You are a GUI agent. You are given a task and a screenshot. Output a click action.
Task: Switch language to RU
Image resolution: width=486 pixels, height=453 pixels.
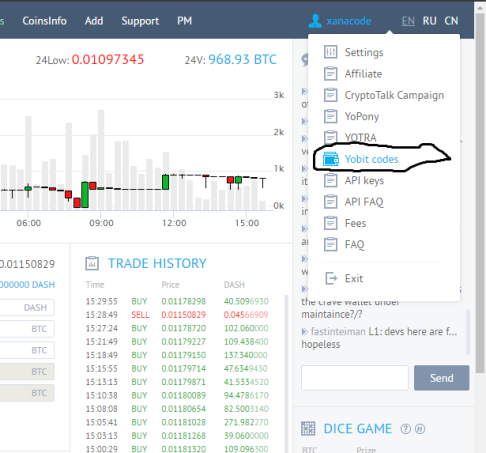click(429, 21)
